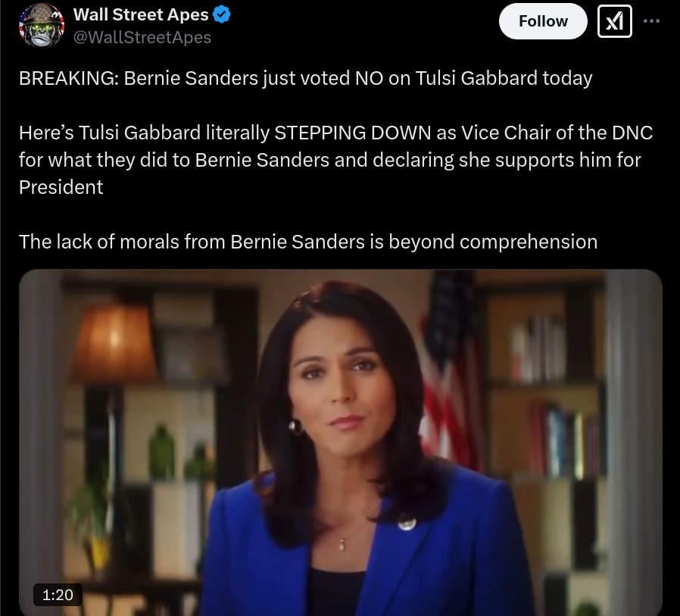
Task: Click the word President in the post
Action: pos(61,187)
